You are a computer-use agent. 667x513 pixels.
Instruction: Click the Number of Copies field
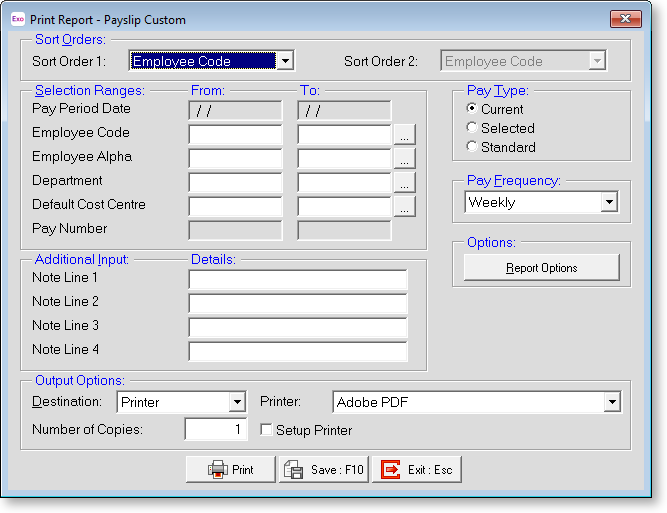pos(216,430)
